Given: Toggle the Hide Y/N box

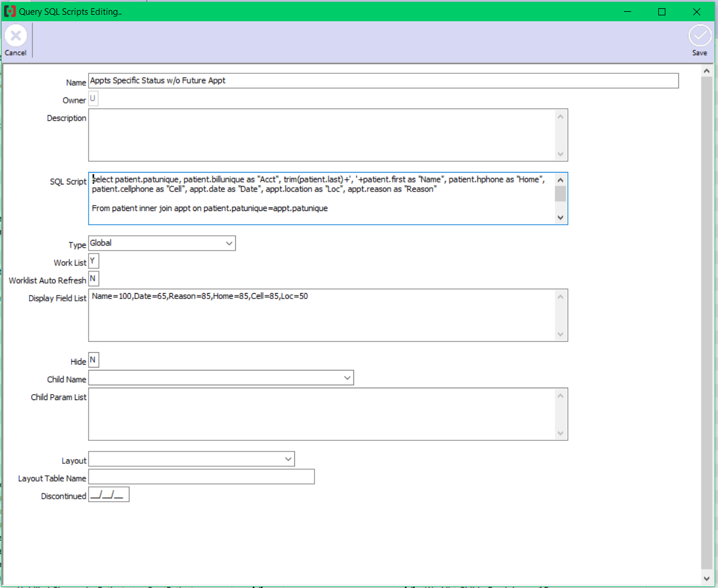Looking at the screenshot, I should pyautogui.click(x=93, y=360).
